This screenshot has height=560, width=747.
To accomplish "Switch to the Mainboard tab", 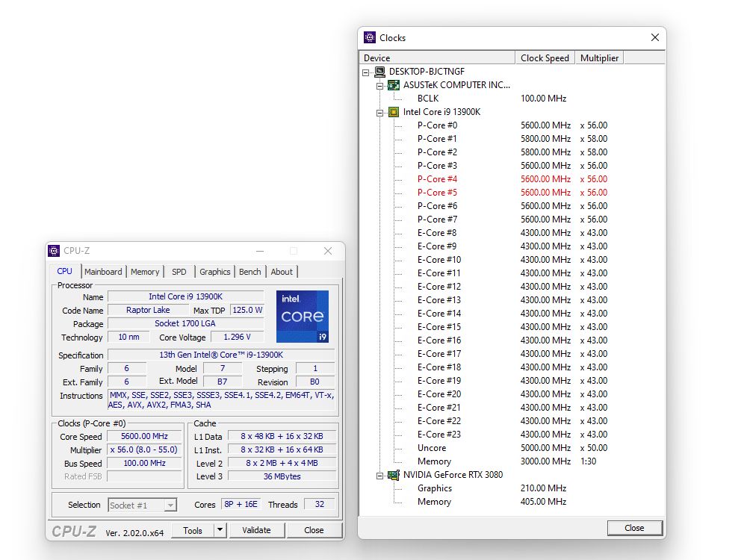I will click(103, 272).
